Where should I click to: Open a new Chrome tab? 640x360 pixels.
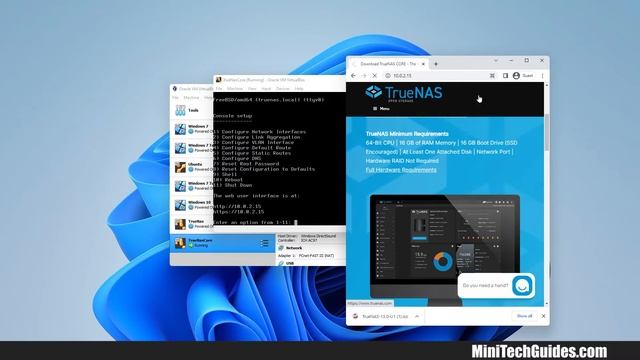point(436,64)
